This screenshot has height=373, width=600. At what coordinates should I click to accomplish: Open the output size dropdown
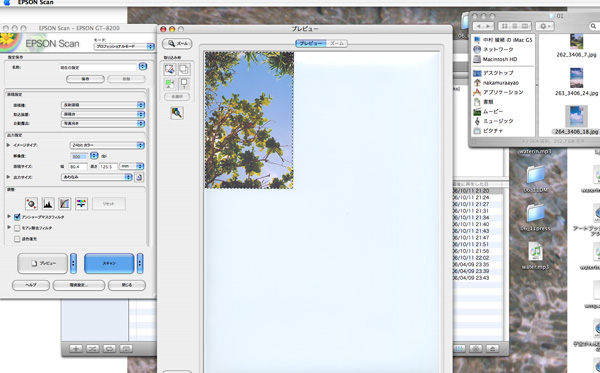pos(97,177)
